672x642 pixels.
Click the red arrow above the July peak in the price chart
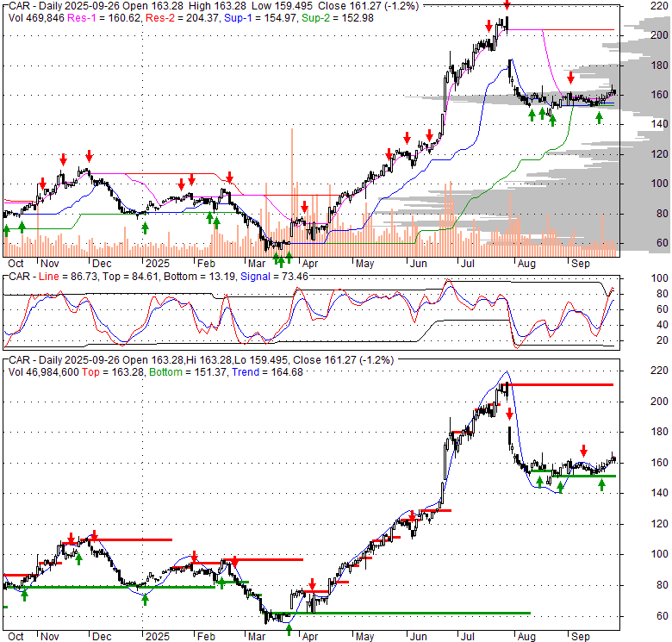tap(507, 5)
